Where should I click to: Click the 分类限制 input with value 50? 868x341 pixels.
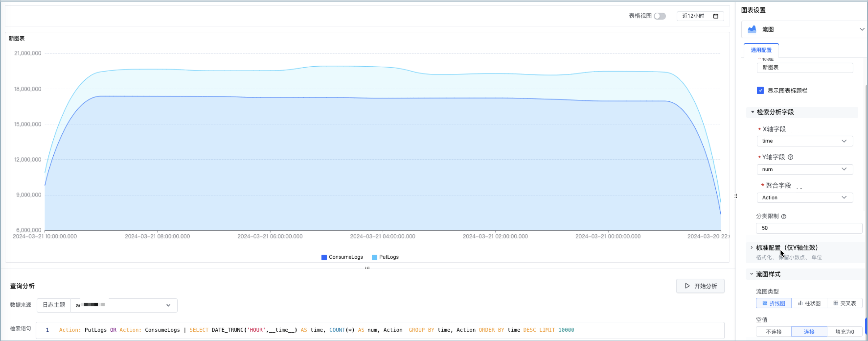tap(809, 228)
